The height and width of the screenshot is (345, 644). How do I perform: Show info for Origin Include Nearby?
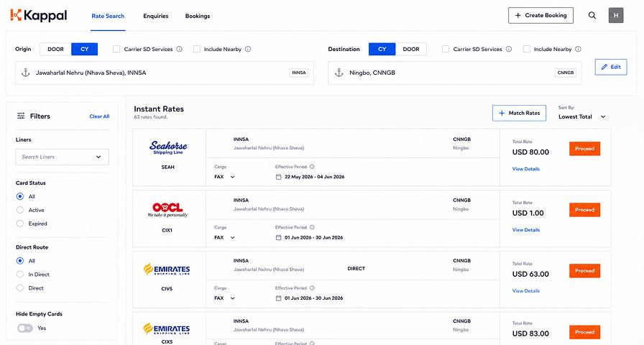[248, 49]
